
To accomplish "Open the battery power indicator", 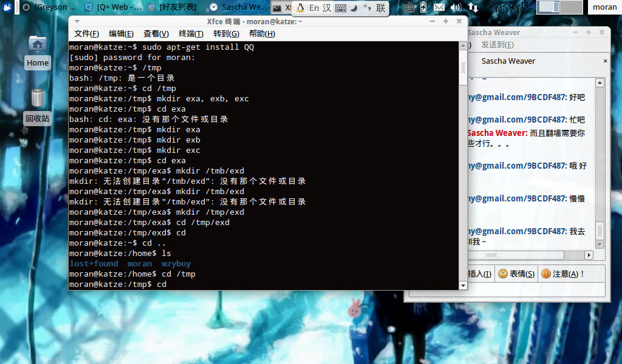I will pos(423,7).
